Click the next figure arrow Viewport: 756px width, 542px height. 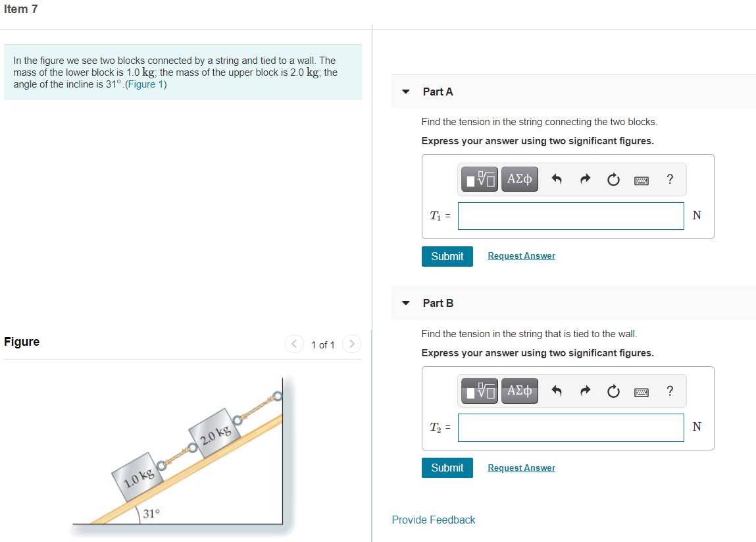[351, 343]
